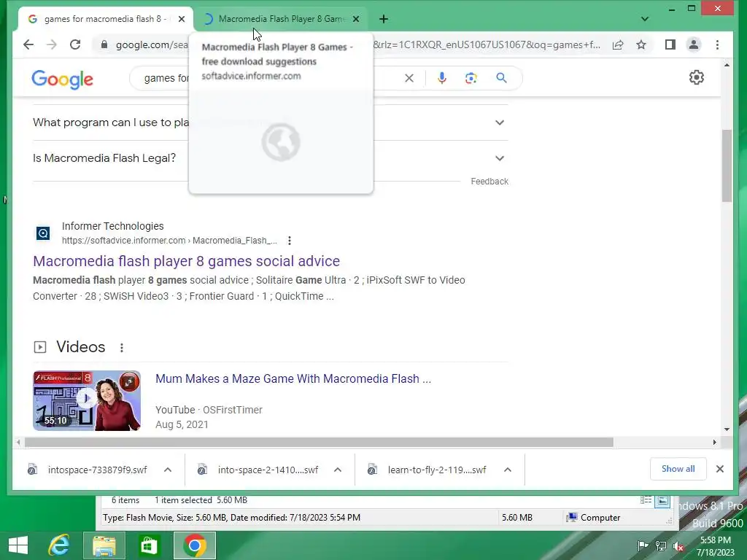Open the Videos section options menu
Image resolution: width=747 pixels, height=560 pixels.
pos(122,348)
